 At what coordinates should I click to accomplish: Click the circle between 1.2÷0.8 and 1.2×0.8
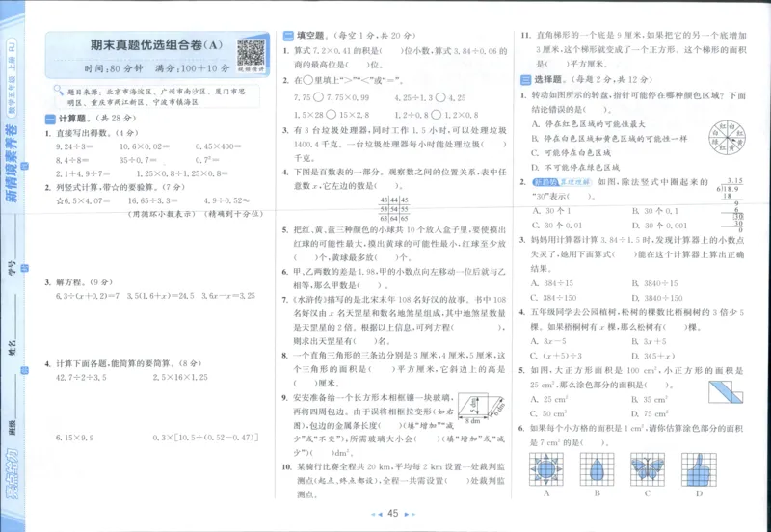(436, 115)
